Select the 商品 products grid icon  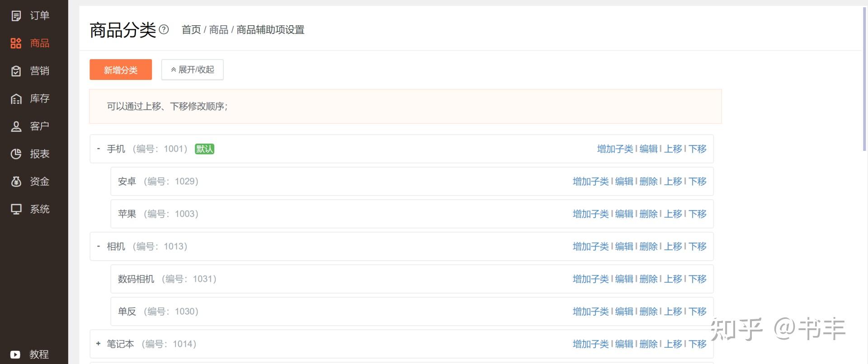(16, 43)
